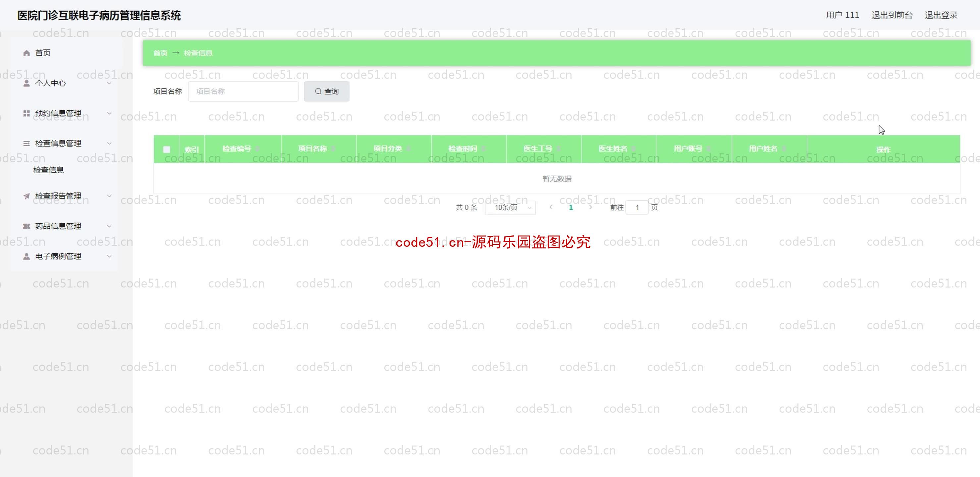This screenshot has height=477, width=980.
Task: Sort by 医生姓名 column
Action: click(633, 149)
